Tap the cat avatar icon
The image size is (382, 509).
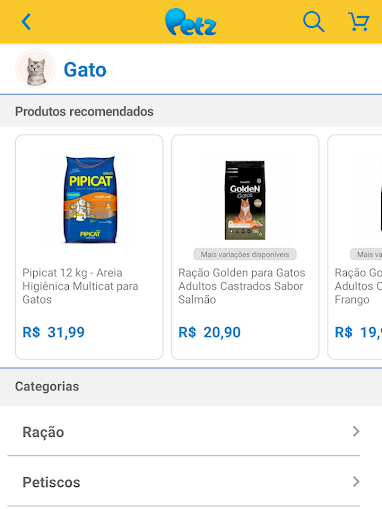[35, 69]
